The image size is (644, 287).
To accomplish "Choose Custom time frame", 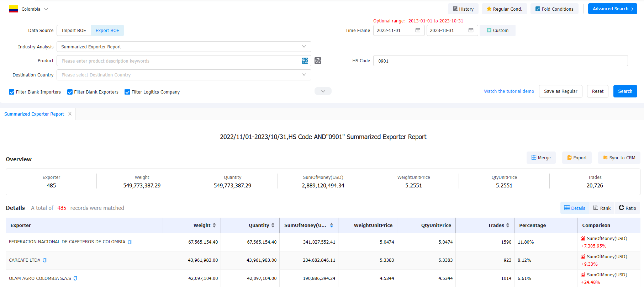I will [497, 31].
